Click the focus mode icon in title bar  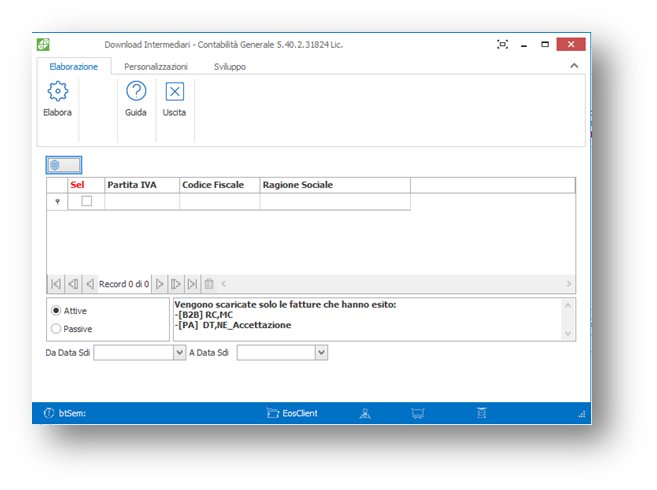coord(502,44)
